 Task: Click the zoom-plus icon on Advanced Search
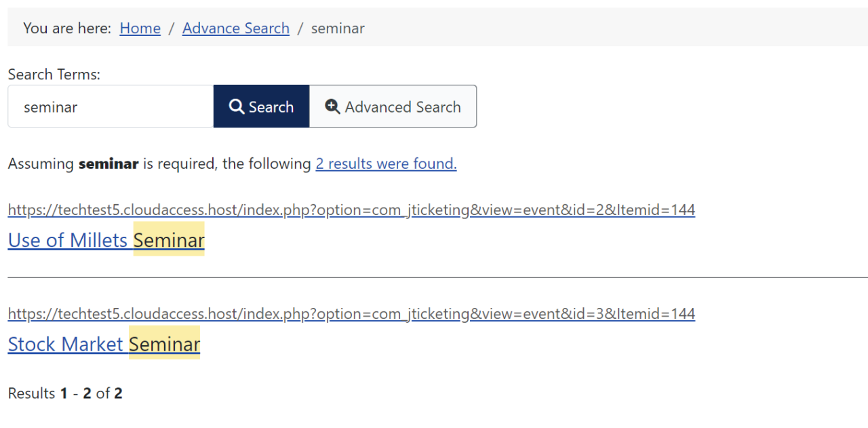[x=332, y=106]
